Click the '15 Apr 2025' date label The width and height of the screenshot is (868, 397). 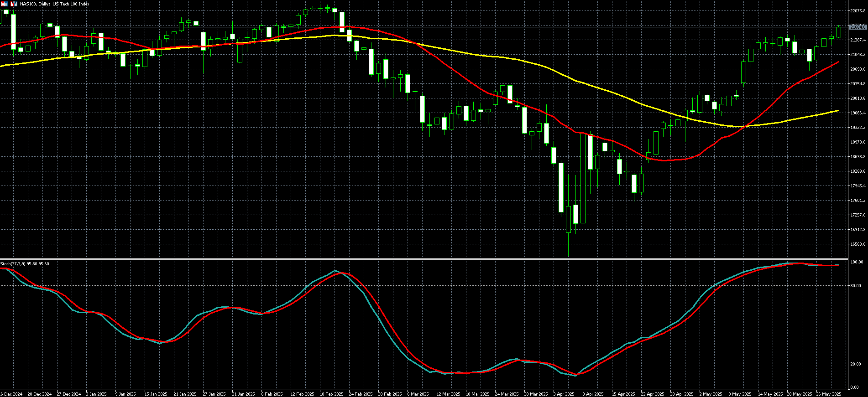point(623,394)
